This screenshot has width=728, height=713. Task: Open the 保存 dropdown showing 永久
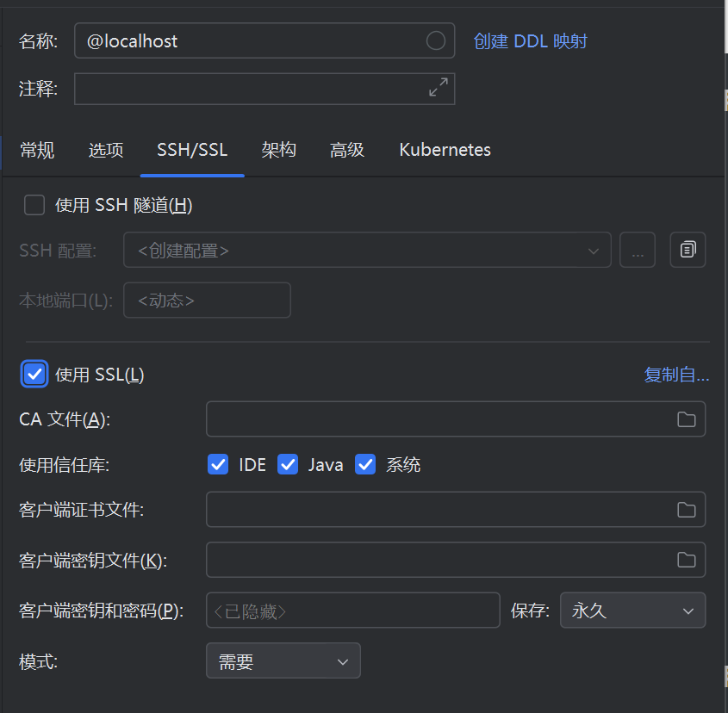click(x=633, y=610)
